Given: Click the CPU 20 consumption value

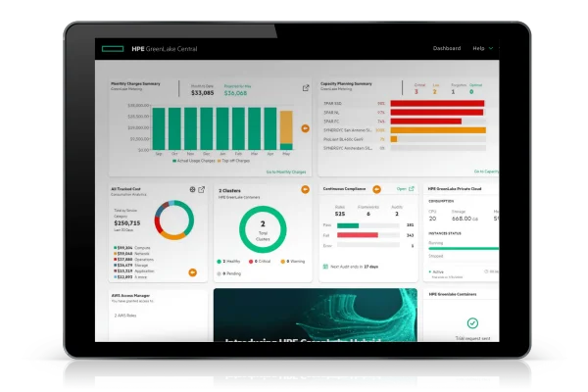Looking at the screenshot, I should (x=433, y=219).
